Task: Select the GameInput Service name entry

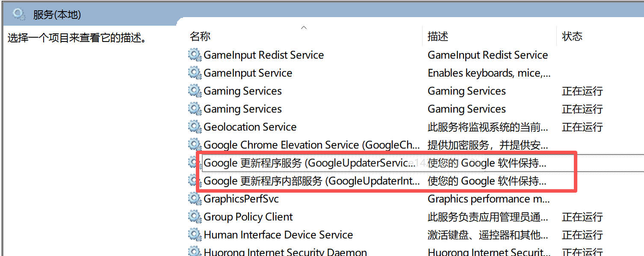Action: [248, 73]
